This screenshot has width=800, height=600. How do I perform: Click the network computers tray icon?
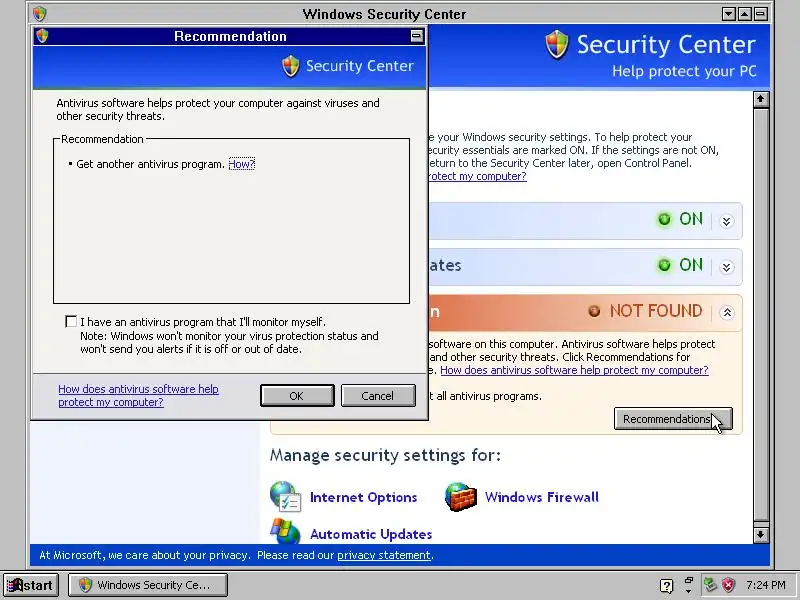point(710,585)
